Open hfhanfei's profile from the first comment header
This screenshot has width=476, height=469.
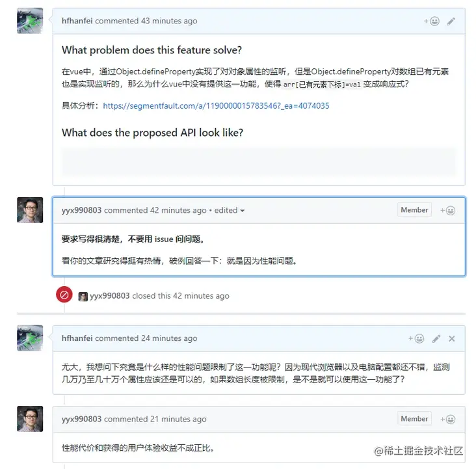pyautogui.click(x=77, y=21)
